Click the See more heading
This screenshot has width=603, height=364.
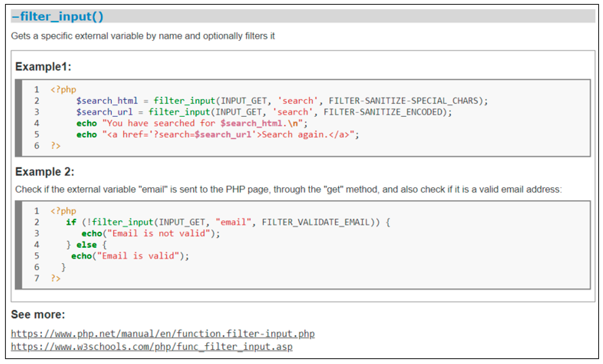(38, 314)
